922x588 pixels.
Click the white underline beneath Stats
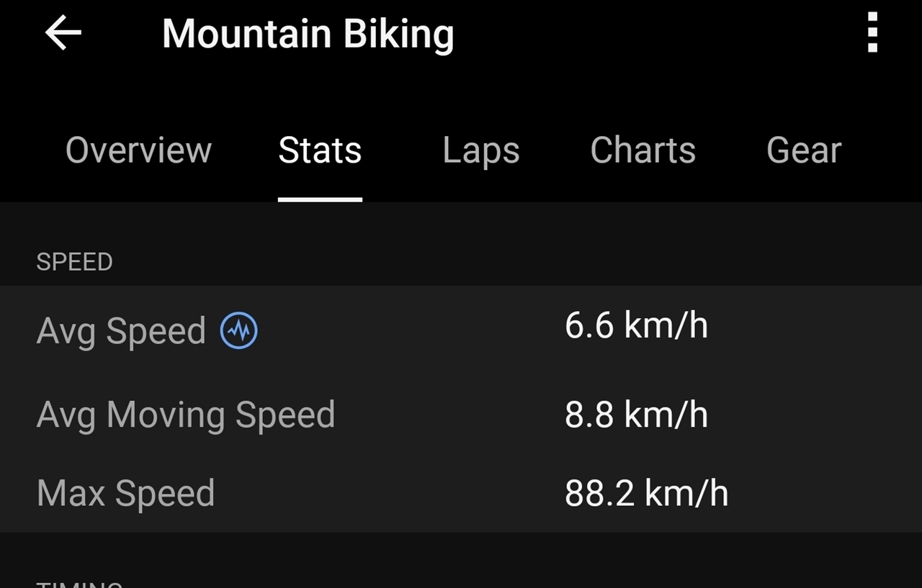coord(320,199)
